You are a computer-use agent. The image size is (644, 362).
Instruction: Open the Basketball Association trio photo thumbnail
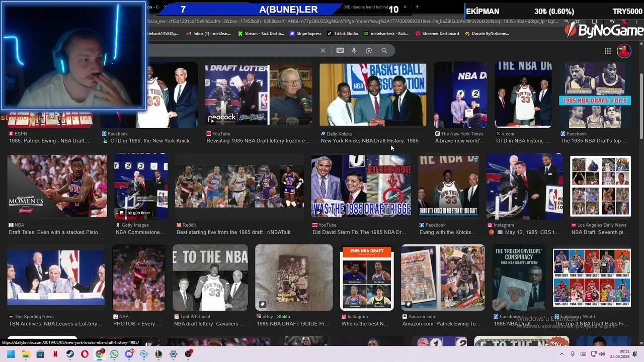click(373, 95)
